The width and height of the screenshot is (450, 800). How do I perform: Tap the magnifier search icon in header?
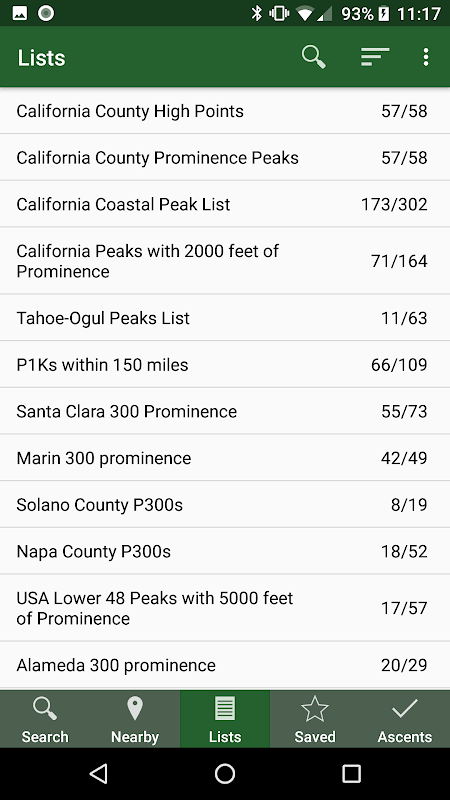(x=313, y=57)
